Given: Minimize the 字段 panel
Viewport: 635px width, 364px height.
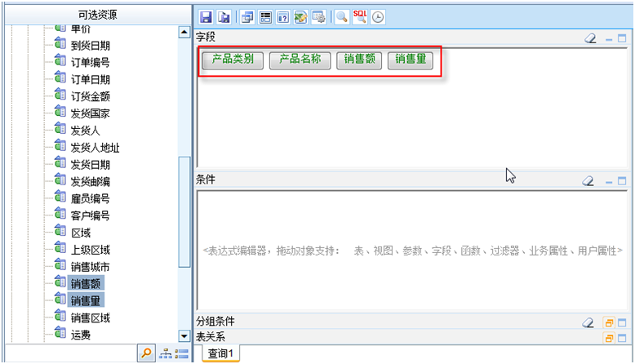Looking at the screenshot, I should click(609, 39).
